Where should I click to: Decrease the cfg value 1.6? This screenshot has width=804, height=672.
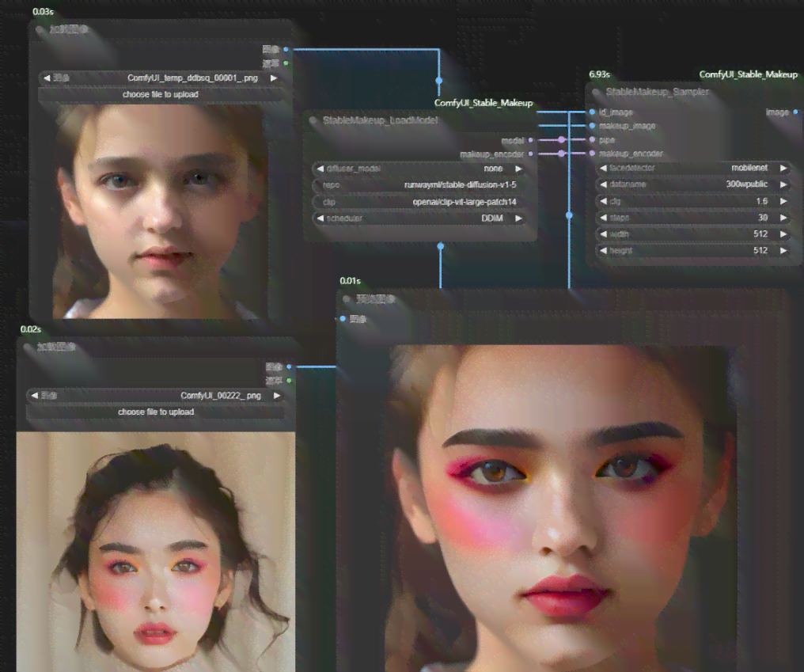pos(603,201)
